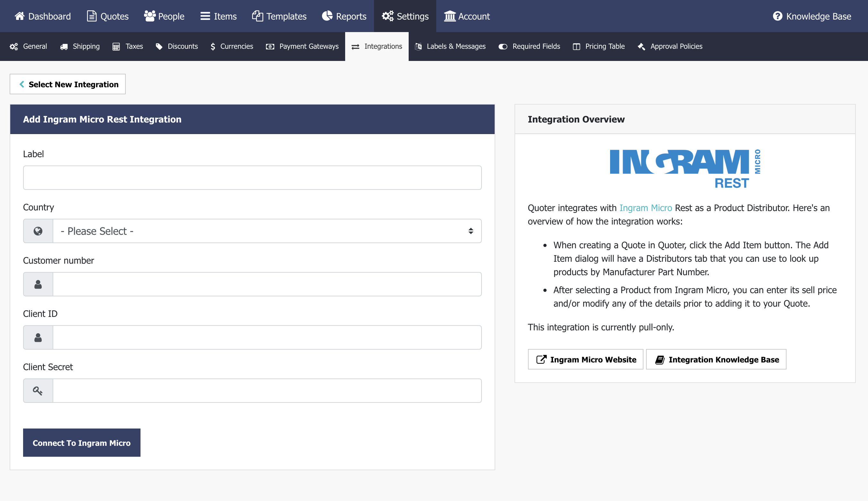The height and width of the screenshot is (501, 868).
Task: Open the Reports section
Action: (x=344, y=16)
